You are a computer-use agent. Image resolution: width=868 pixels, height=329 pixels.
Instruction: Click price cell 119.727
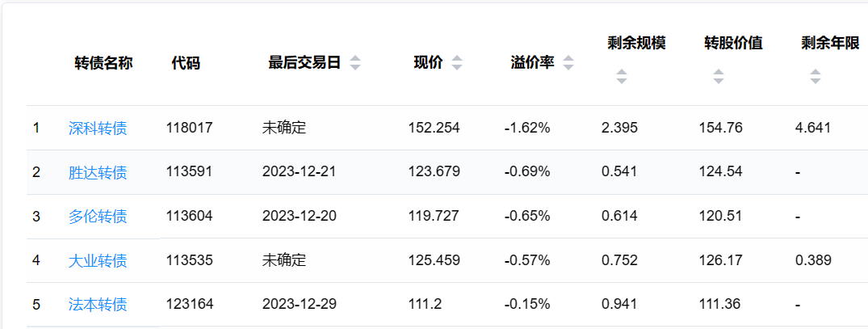pos(434,216)
